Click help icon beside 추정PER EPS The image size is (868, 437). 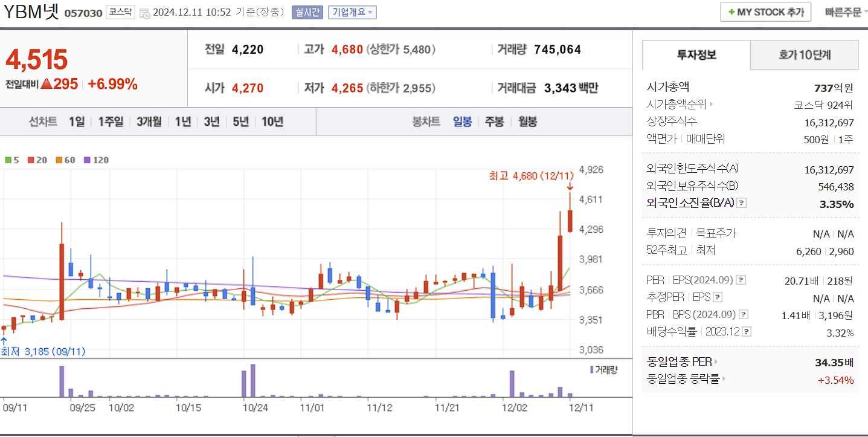coord(717,297)
